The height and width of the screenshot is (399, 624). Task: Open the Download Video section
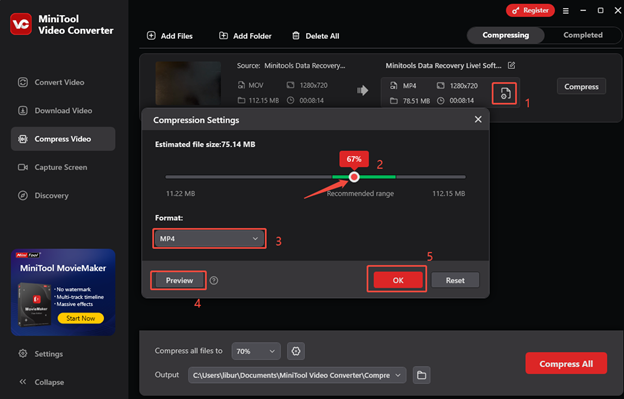[63, 111]
